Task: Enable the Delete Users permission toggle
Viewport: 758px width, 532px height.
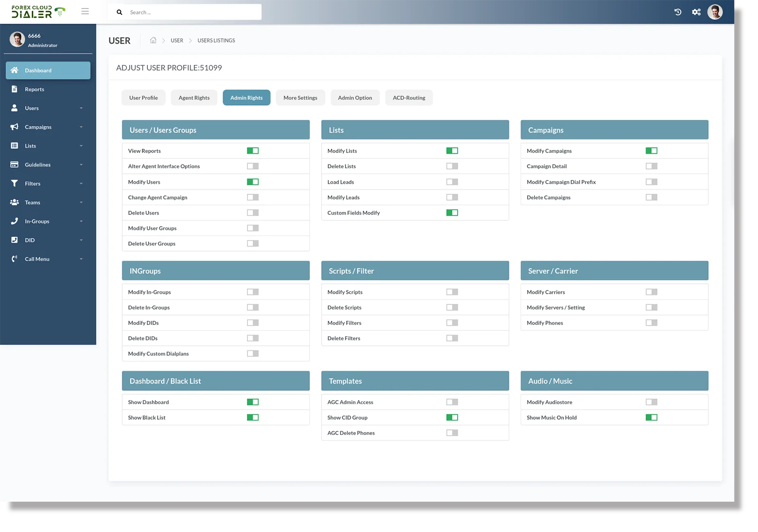Action: coord(253,212)
